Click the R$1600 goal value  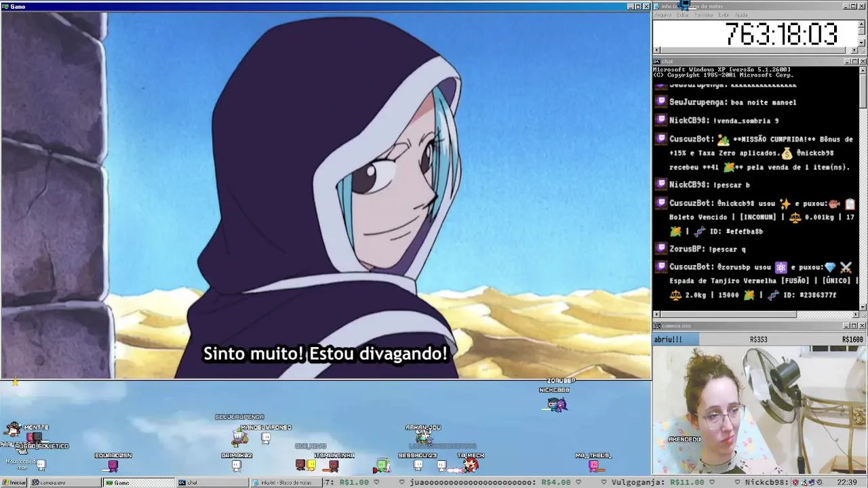coord(852,340)
